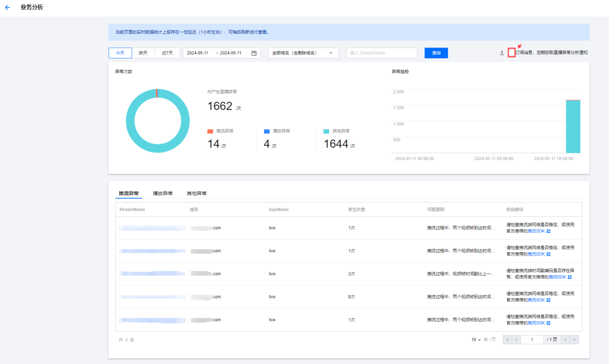Viewport: 609px width, 364px height.
Task: Switch to the 推流异常 table tab
Action: click(x=128, y=193)
